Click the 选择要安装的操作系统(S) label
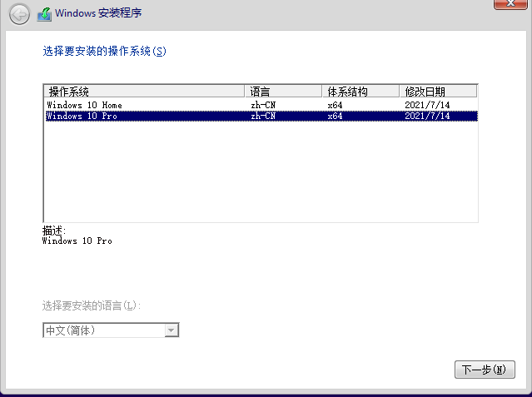532x397 pixels. click(105, 52)
